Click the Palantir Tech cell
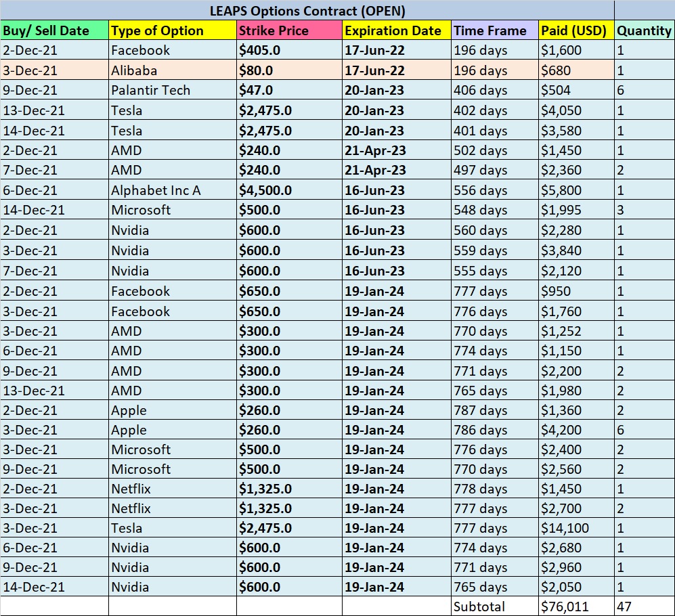The width and height of the screenshot is (675, 616). coord(172,90)
